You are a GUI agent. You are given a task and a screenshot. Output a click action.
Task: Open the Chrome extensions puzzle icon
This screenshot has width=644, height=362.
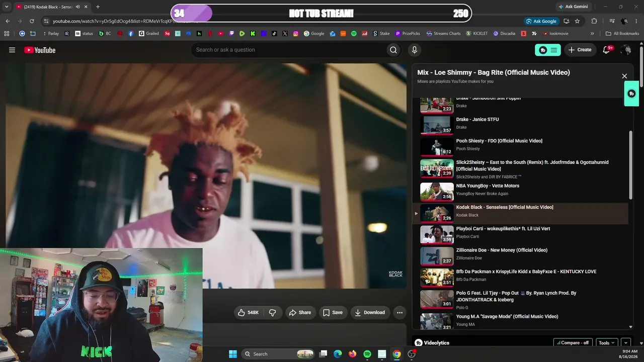[594, 21]
